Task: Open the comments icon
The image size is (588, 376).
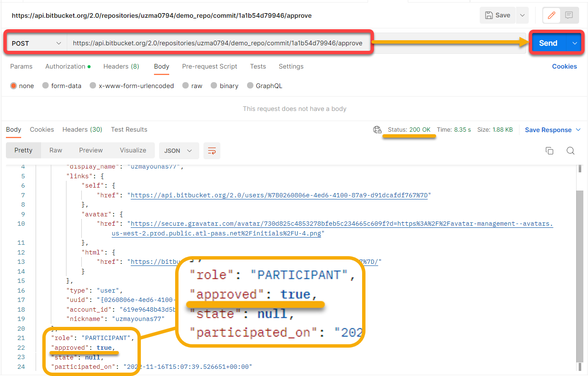Action: [569, 15]
